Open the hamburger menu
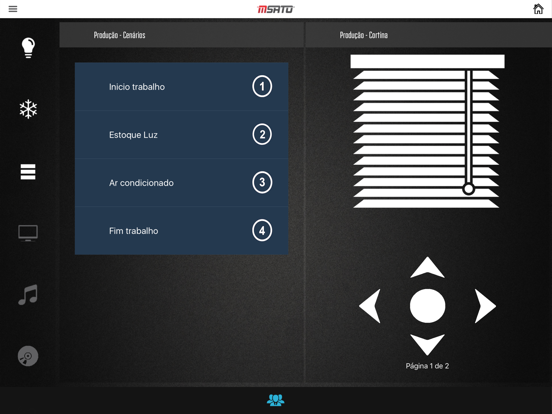 pos(13,9)
